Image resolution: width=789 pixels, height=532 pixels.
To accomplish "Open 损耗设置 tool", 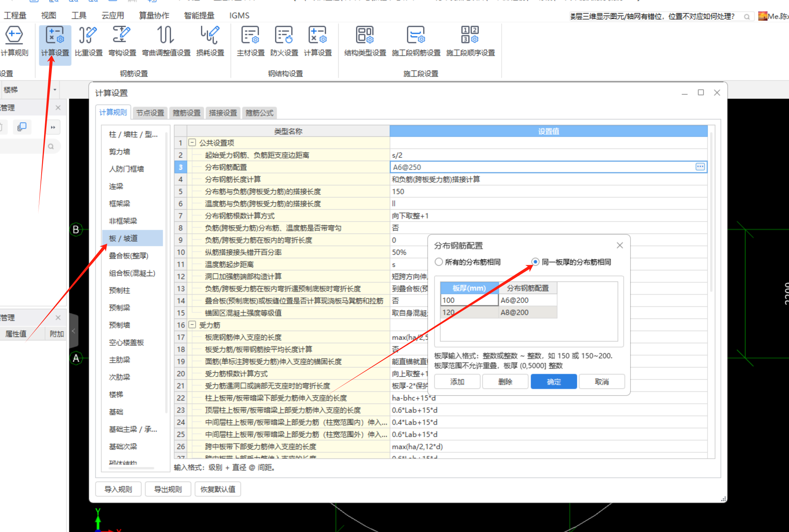I will pyautogui.click(x=210, y=42).
